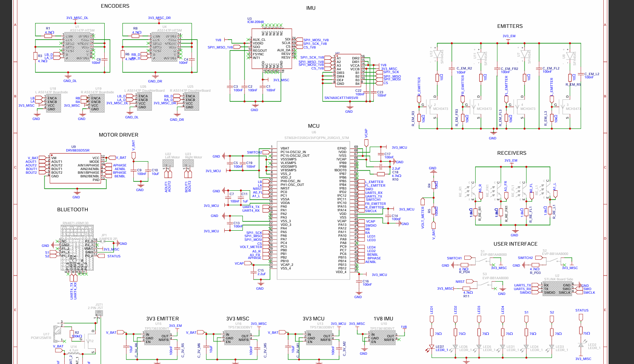This screenshot has width=634, height=364.
Task: Click resistor R2 100kΩ label
Action: tap(77, 335)
